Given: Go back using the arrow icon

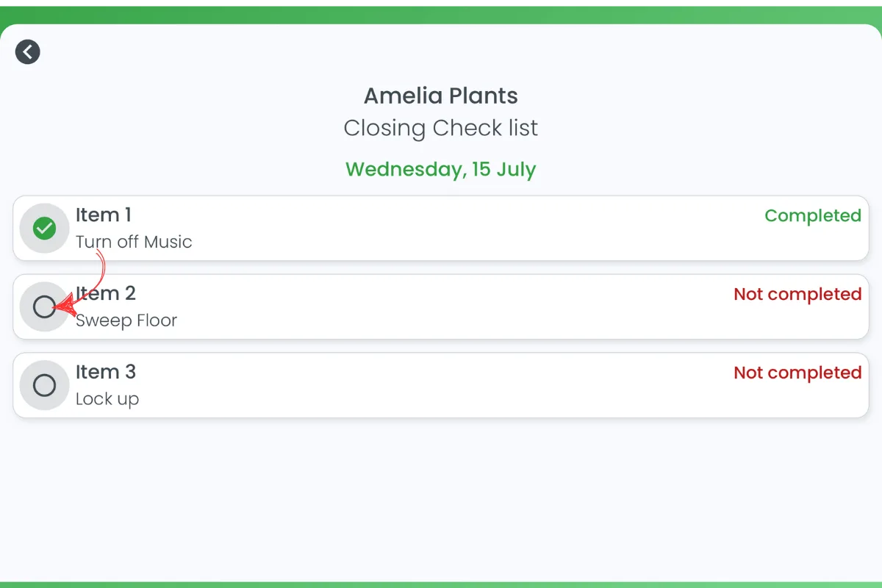Looking at the screenshot, I should 28,51.
